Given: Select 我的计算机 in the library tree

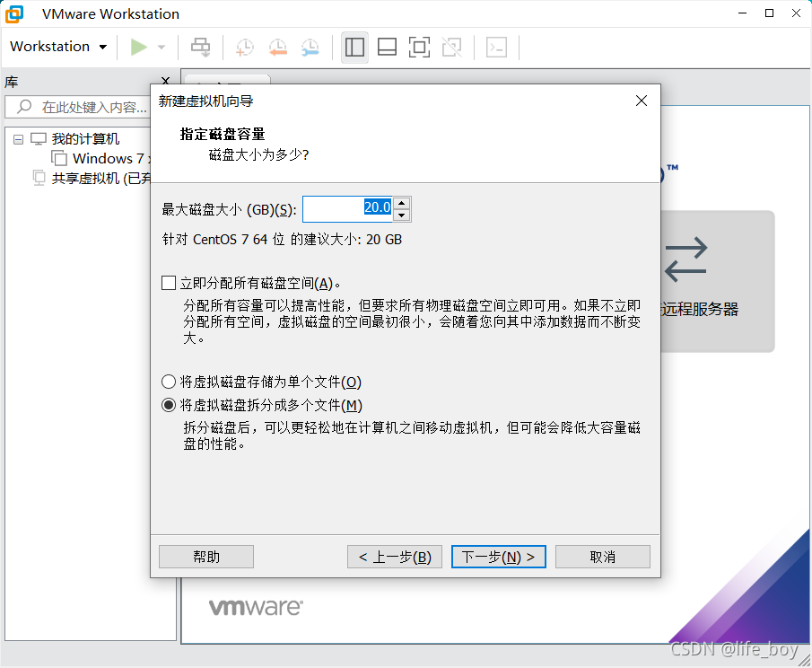Looking at the screenshot, I should [85, 139].
